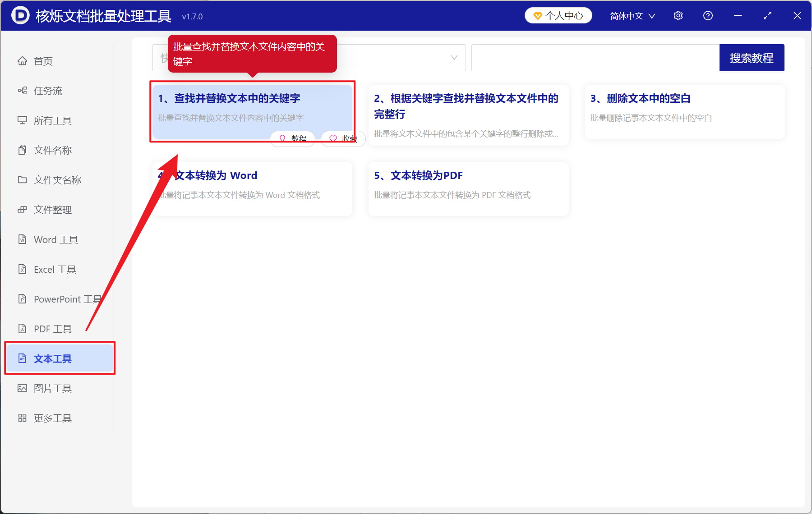
Task: Select the Word 工具 category
Action: (55, 239)
